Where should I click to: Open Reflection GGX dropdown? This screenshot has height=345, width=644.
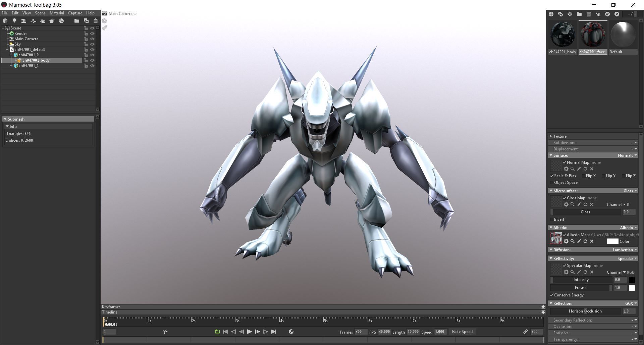(x=631, y=303)
